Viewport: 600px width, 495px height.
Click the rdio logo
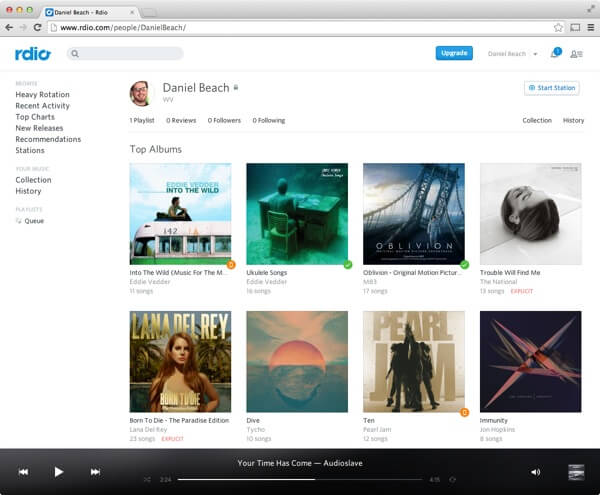tap(33, 54)
